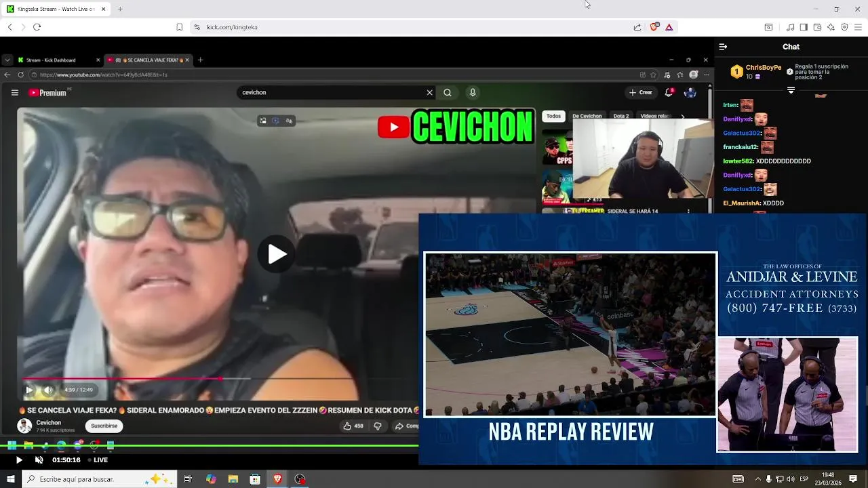Open Copilot from the taskbar
868x488 pixels.
click(x=211, y=479)
